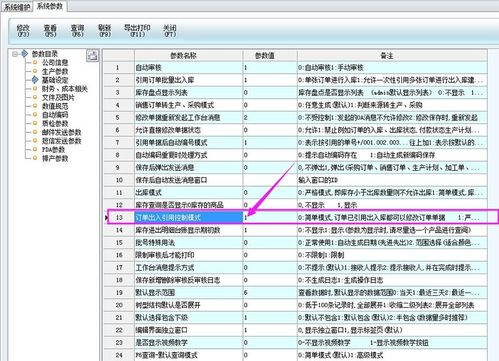The image size is (499, 361).
Task: Select 数值规范 in the parameter tree
Action: pyautogui.click(x=55, y=106)
